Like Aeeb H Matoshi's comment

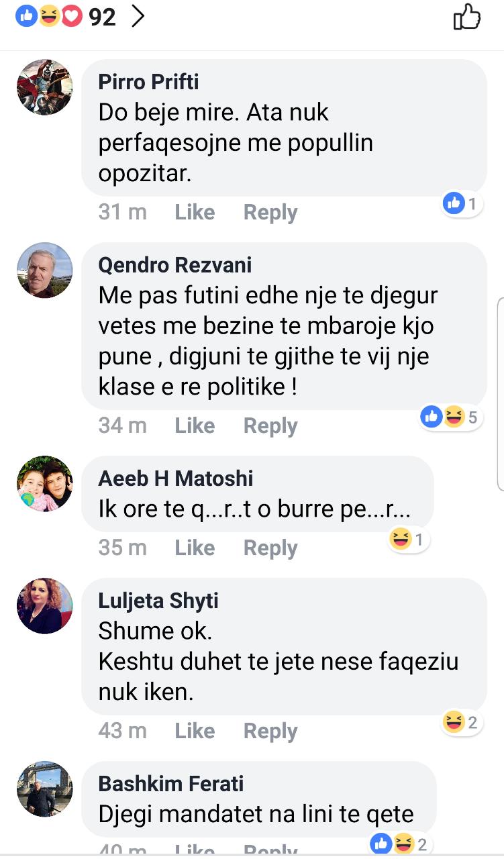[x=195, y=548]
